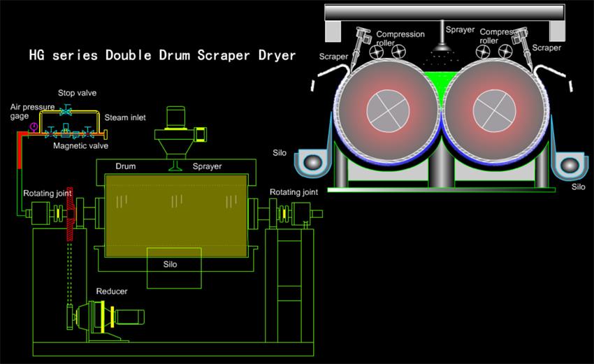
Task: Click the left Rotating joint coupling
Action: (45, 212)
